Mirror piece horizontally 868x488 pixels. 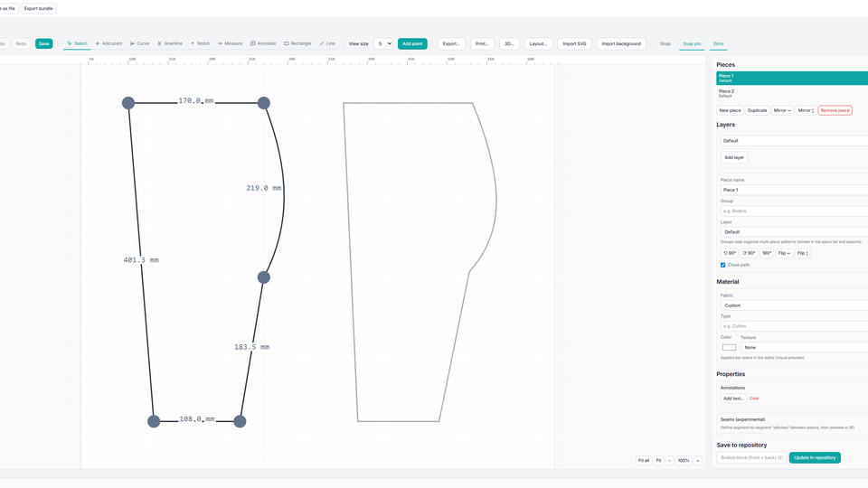click(782, 110)
